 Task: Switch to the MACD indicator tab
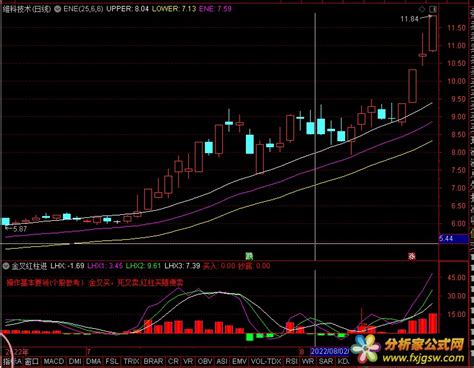tap(54, 361)
